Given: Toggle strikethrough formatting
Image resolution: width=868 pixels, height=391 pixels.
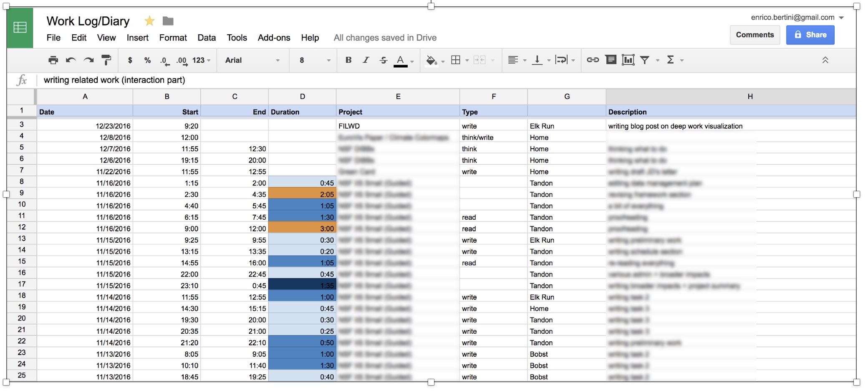Looking at the screenshot, I should [383, 60].
